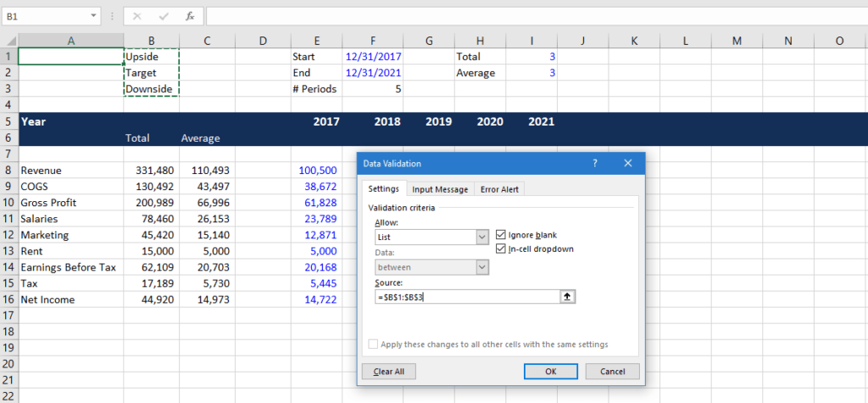Click the # Periods value 5
Screen dimensions: 868x403
click(373, 89)
